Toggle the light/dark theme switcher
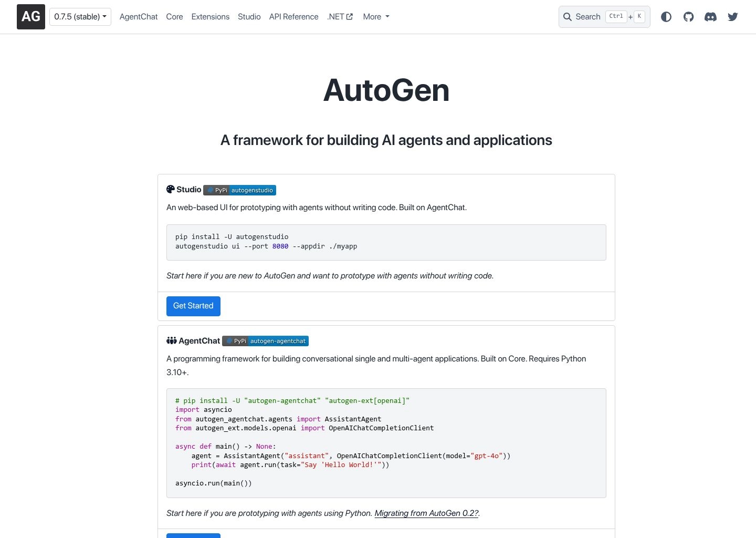Screen dimensions: 756x538 [x=666, y=17]
